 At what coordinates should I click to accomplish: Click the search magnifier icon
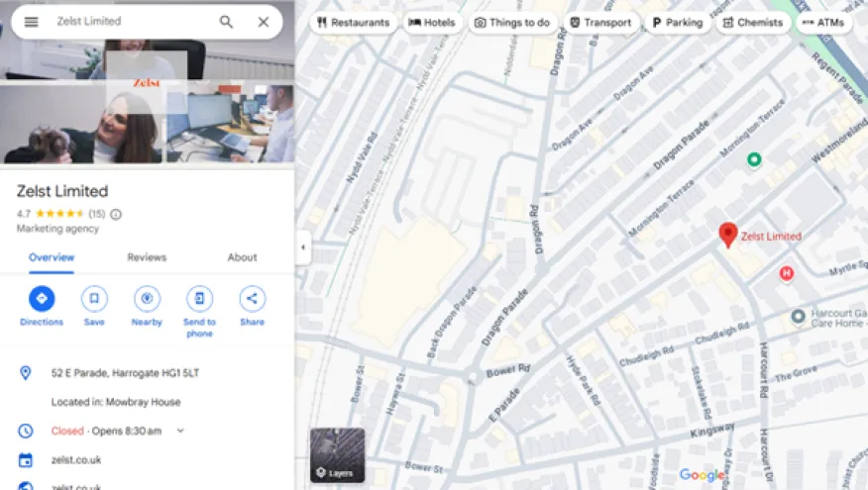[226, 22]
